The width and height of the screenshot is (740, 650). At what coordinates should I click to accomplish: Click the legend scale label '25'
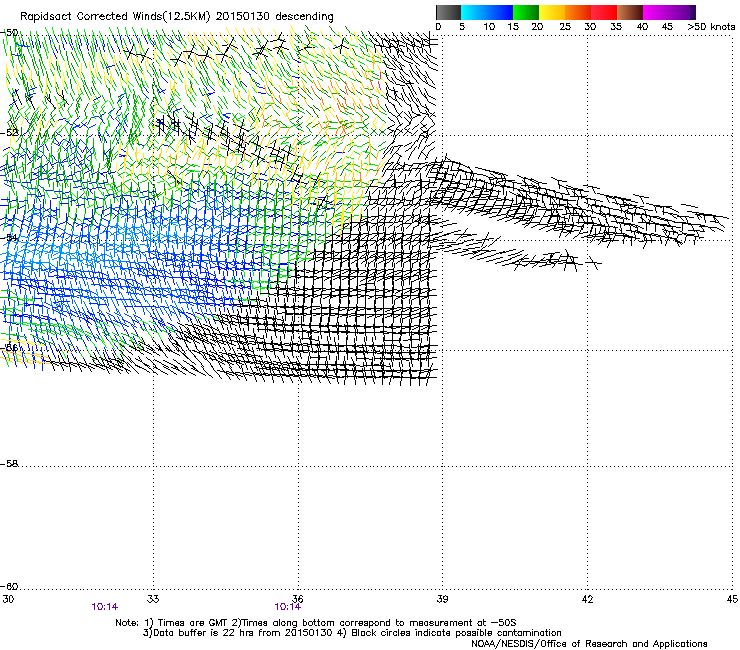click(x=565, y=27)
